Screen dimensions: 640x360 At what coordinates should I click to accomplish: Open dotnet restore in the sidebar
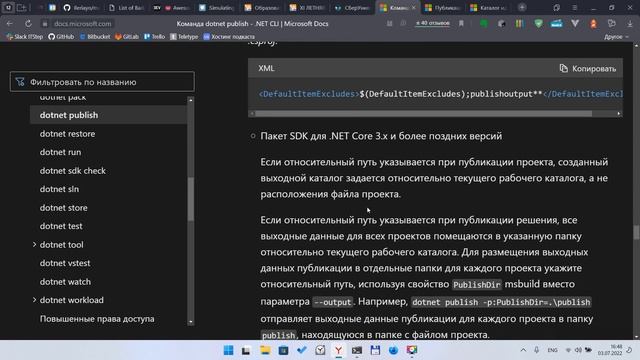pyautogui.click(x=67, y=133)
